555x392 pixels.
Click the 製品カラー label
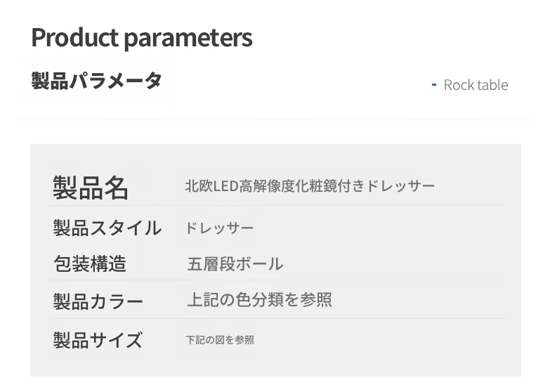pos(98,301)
